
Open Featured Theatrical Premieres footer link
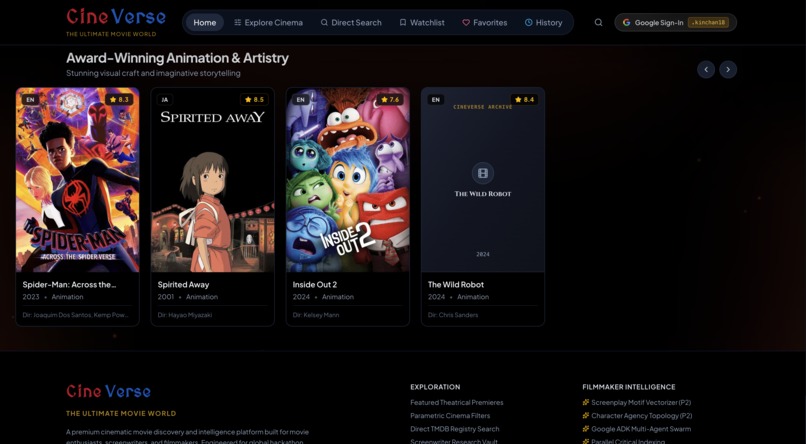[456, 402]
